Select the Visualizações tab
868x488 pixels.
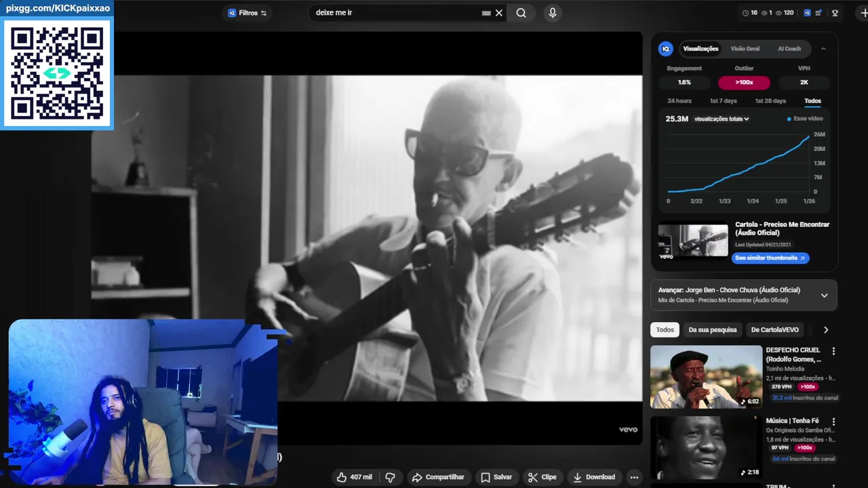[701, 49]
